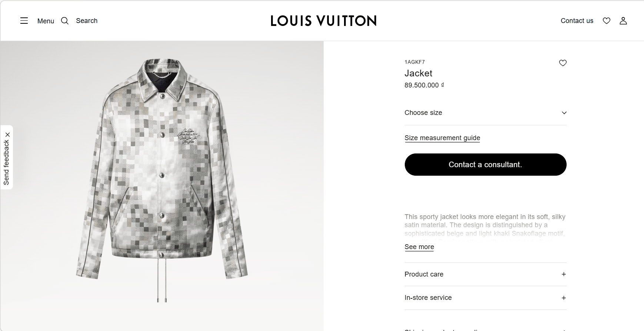Viewport: 644px width, 331px height.
Task: Click See more description link
Action: (419, 247)
